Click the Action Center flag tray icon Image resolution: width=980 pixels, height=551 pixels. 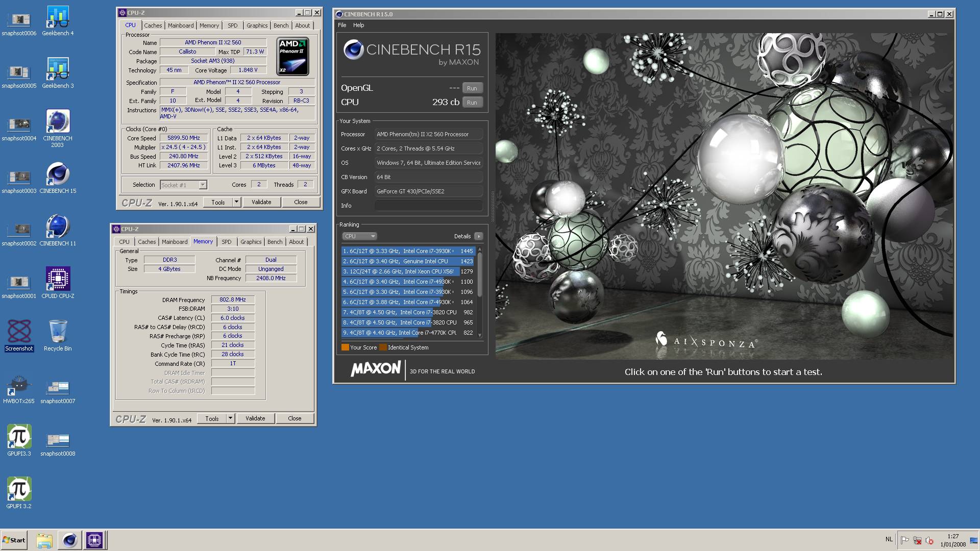point(905,540)
